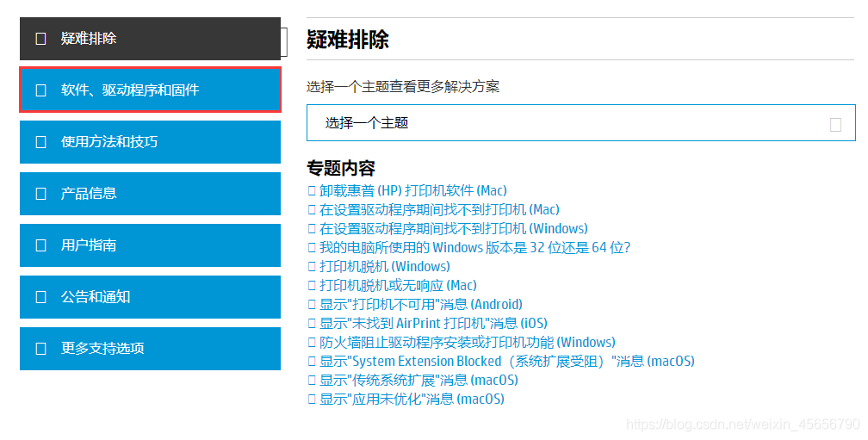868x440 pixels.
Task: Click the icon beside 更多支持选项
Action: (x=41, y=349)
